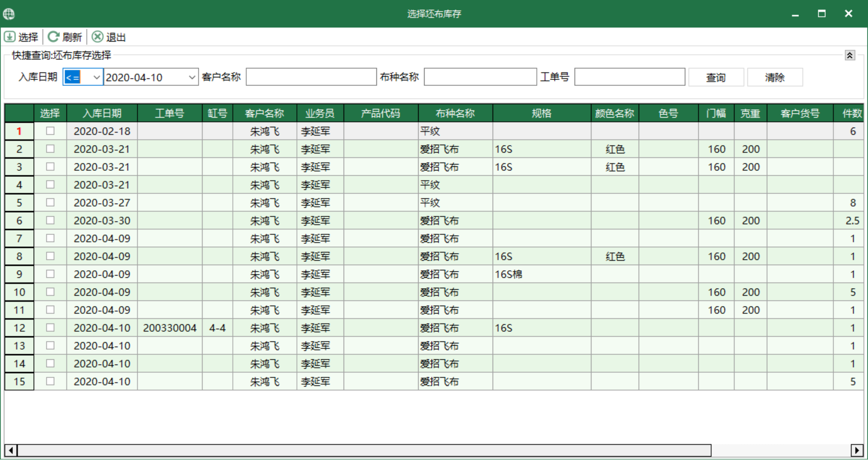The width and height of the screenshot is (868, 460).
Task: Close the 选择坯布库存 window
Action: [x=849, y=14]
